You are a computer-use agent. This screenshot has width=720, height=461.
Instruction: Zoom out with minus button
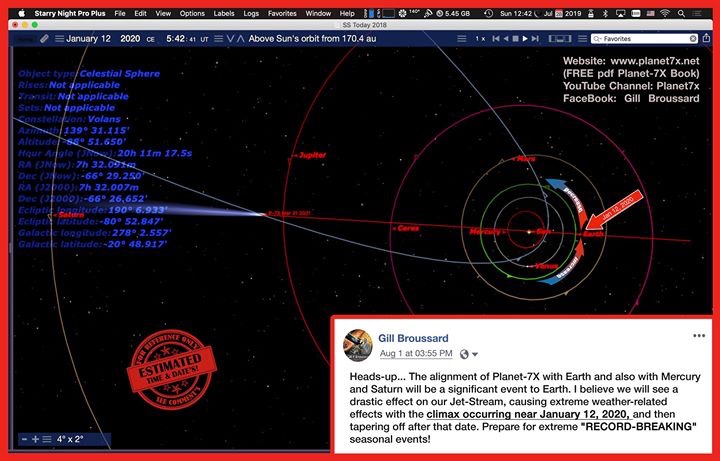(24, 439)
